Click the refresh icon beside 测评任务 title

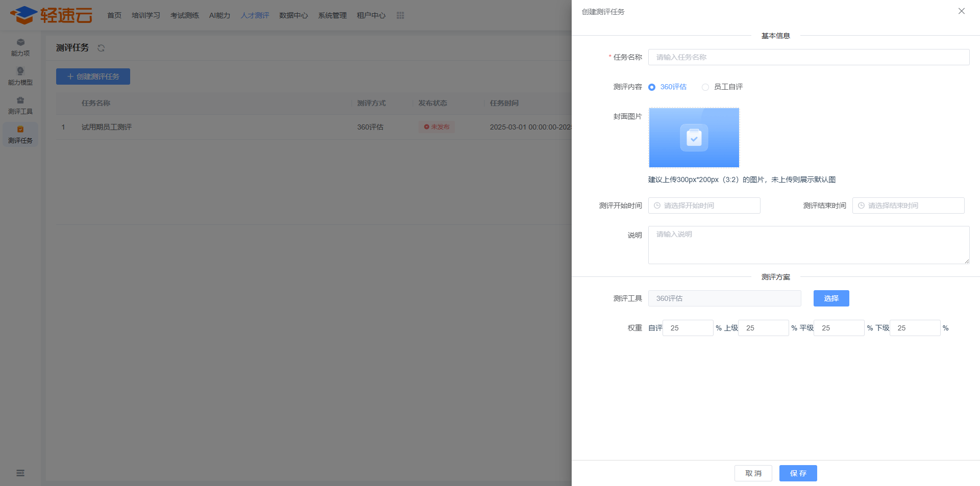tap(101, 48)
